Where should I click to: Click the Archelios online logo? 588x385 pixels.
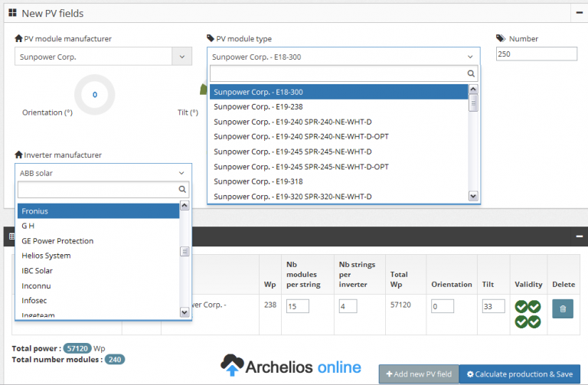coord(291,366)
